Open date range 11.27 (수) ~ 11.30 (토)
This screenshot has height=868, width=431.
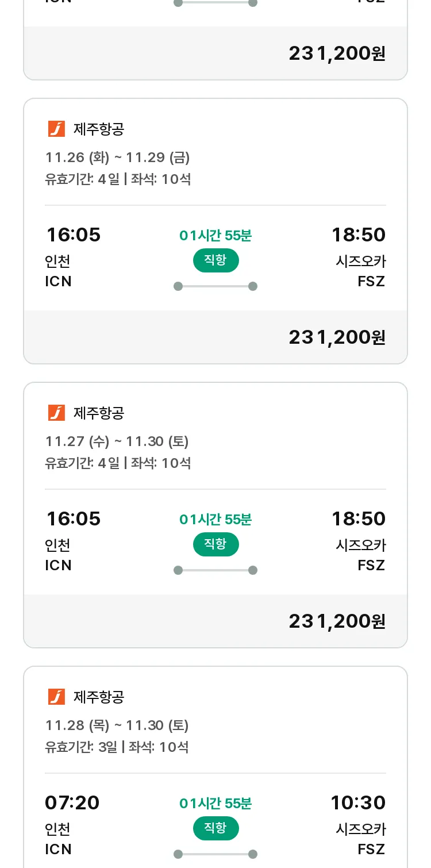click(x=117, y=441)
